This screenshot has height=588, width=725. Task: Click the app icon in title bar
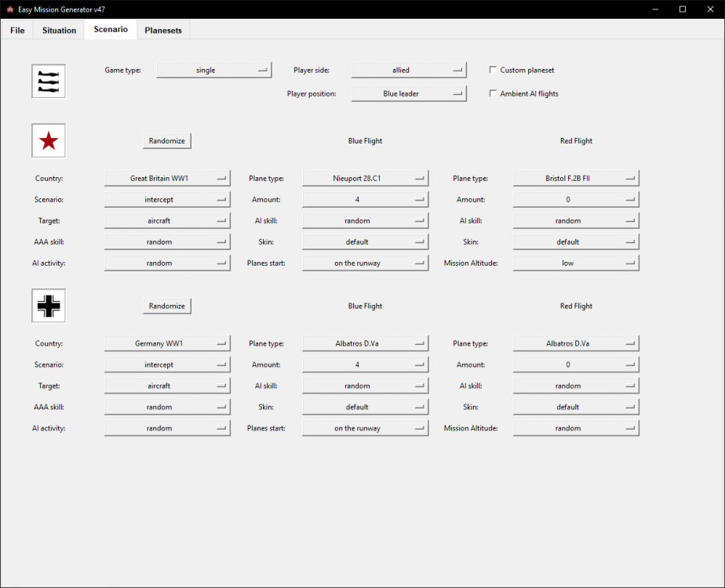9,9
